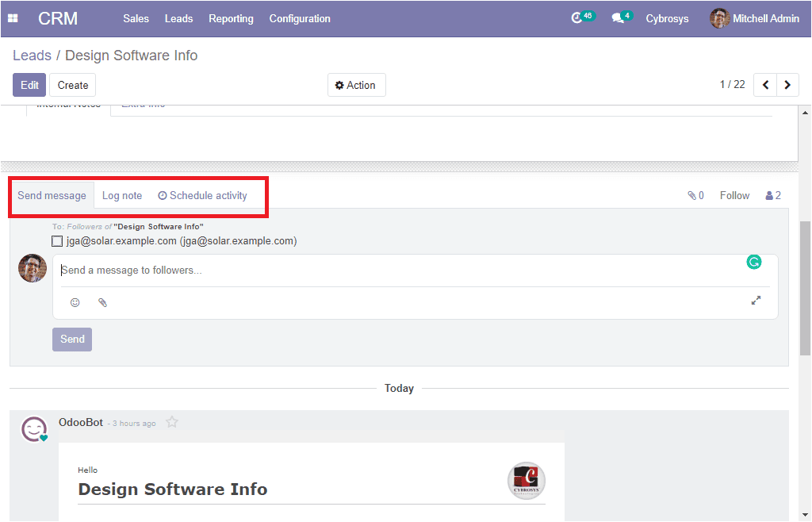This screenshot has height=522, width=812.
Task: Click the Send button
Action: pos(72,340)
